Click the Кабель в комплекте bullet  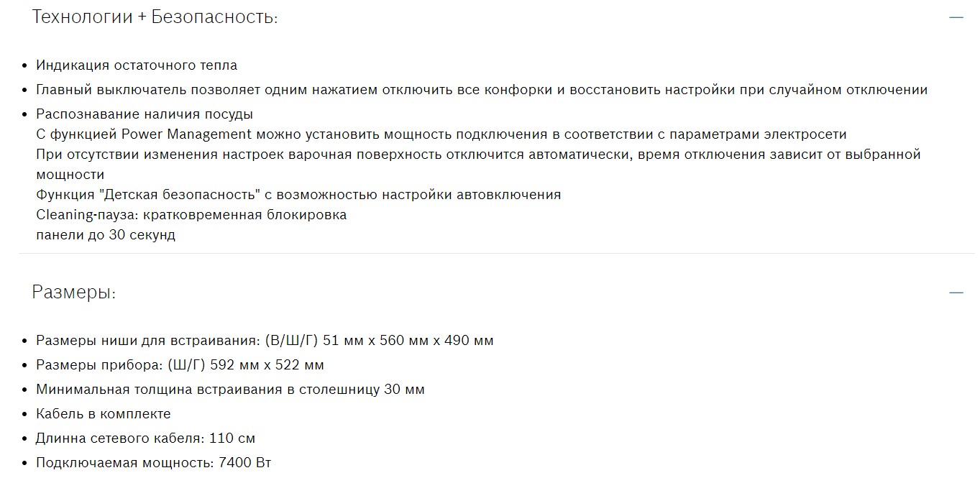[x=104, y=414]
